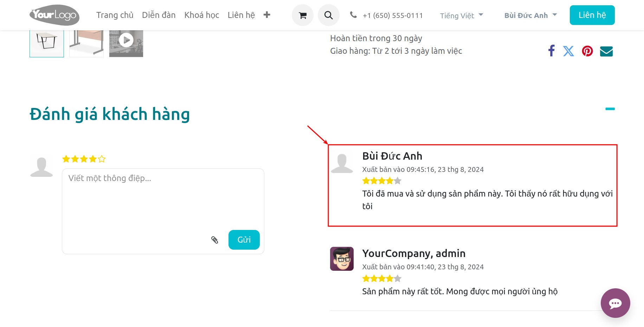Play the product video thumbnail
Screen dimensions: 644x327
point(126,40)
